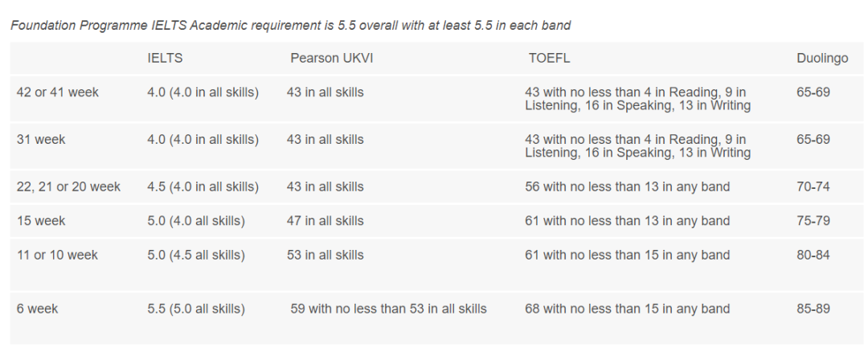The height and width of the screenshot is (348, 868).
Task: Click the Duolingo score 85-89
Action: tap(813, 309)
